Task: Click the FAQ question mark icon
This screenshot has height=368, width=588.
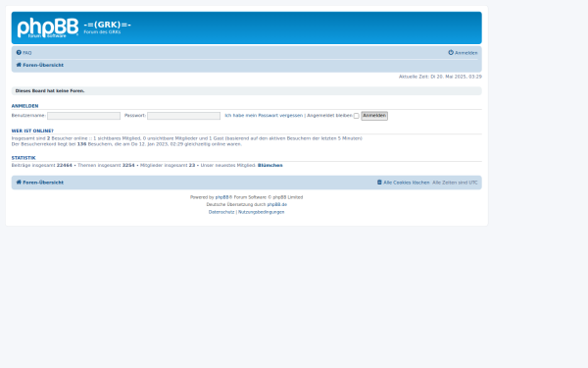Action: pyautogui.click(x=19, y=53)
